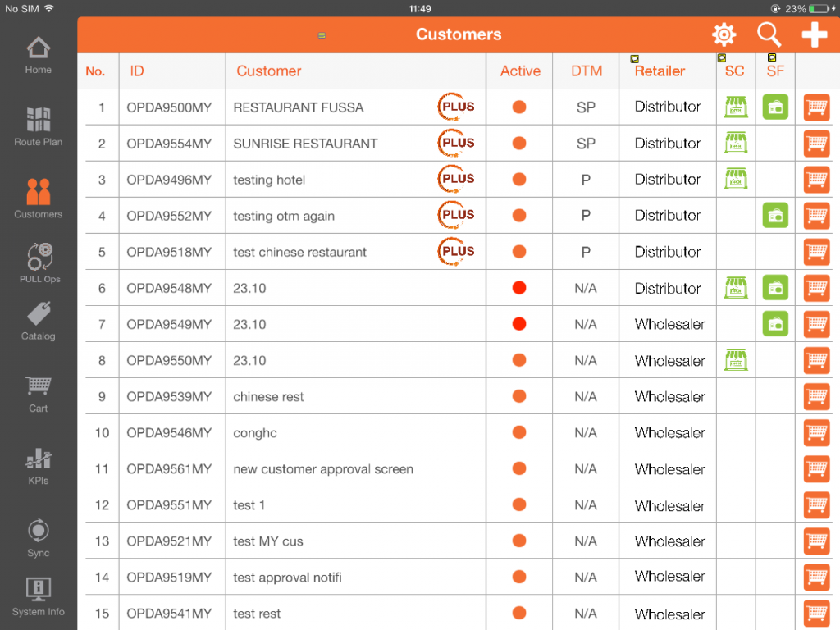
Task: Toggle active dot for SUNRISE RESTAURANT
Action: [x=519, y=143]
